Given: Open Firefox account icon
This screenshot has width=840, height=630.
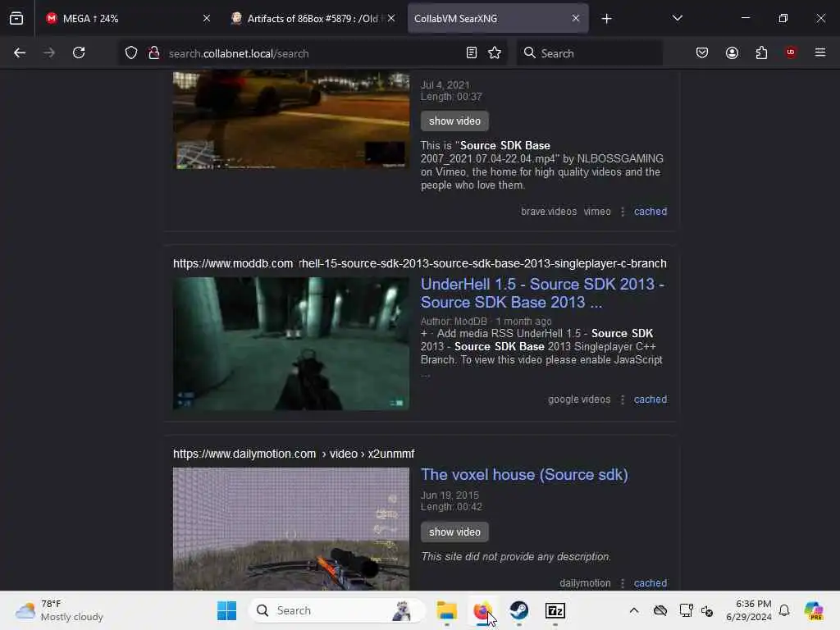Looking at the screenshot, I should 732,53.
